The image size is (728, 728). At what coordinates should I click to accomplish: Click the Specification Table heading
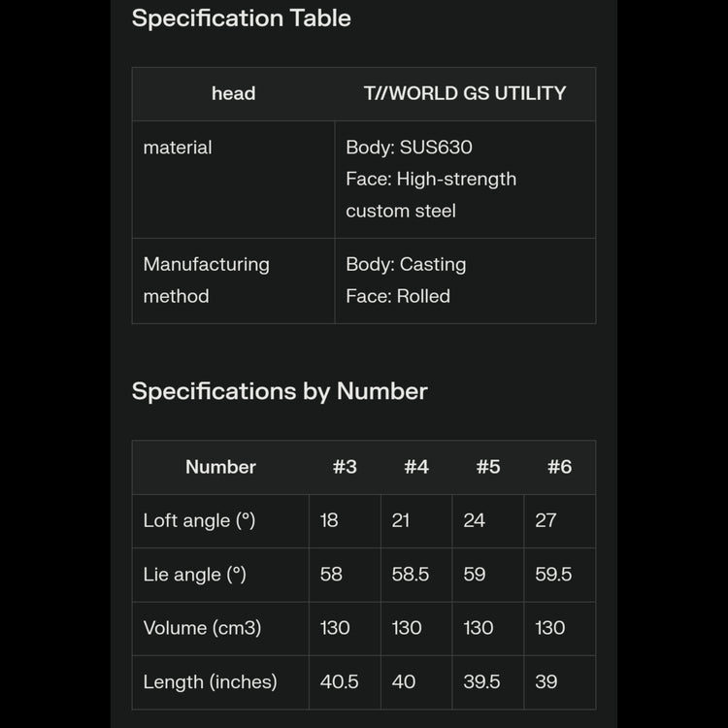[241, 18]
